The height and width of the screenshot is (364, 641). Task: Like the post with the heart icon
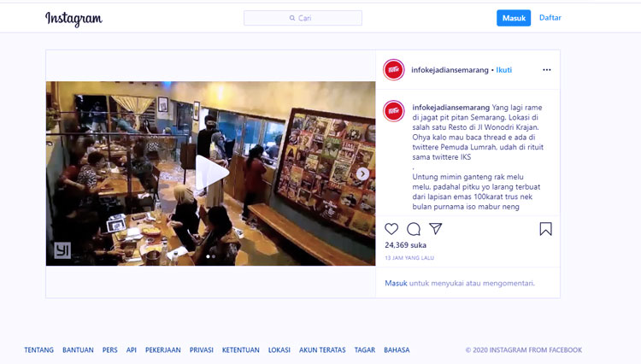[x=391, y=229]
